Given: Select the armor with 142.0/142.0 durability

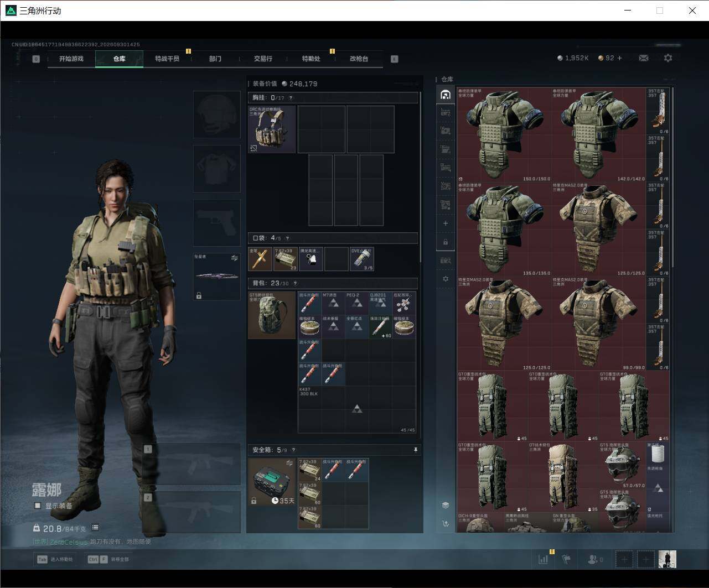Looking at the screenshot, I should pos(599,135).
